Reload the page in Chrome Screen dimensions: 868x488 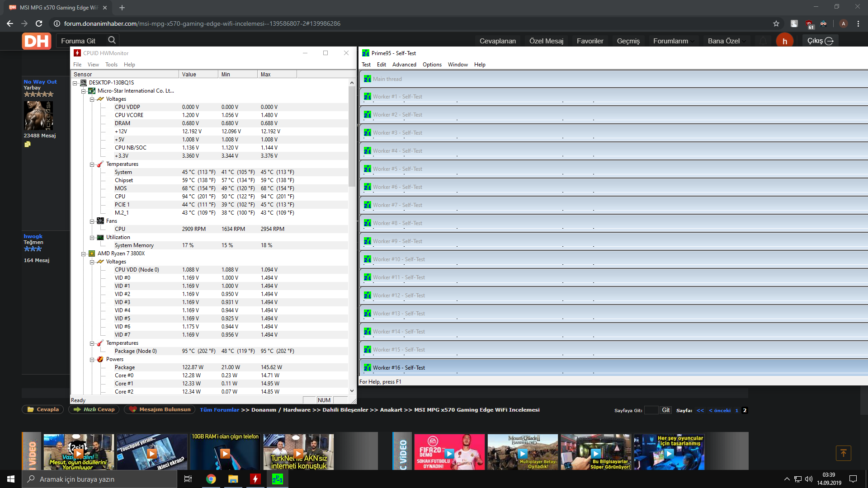(39, 23)
